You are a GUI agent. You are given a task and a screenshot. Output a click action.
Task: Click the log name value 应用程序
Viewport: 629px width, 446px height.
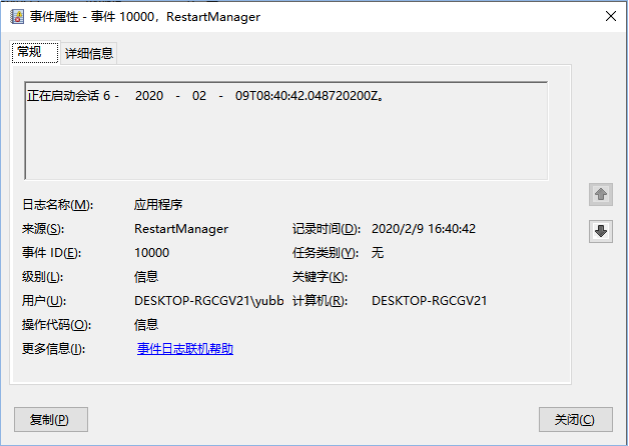[x=158, y=205]
